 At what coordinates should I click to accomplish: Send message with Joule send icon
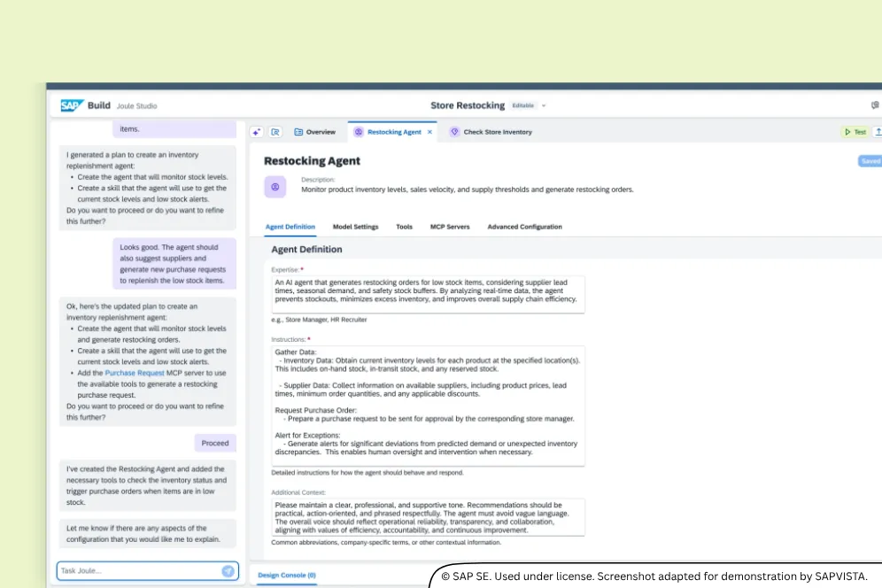click(228, 571)
